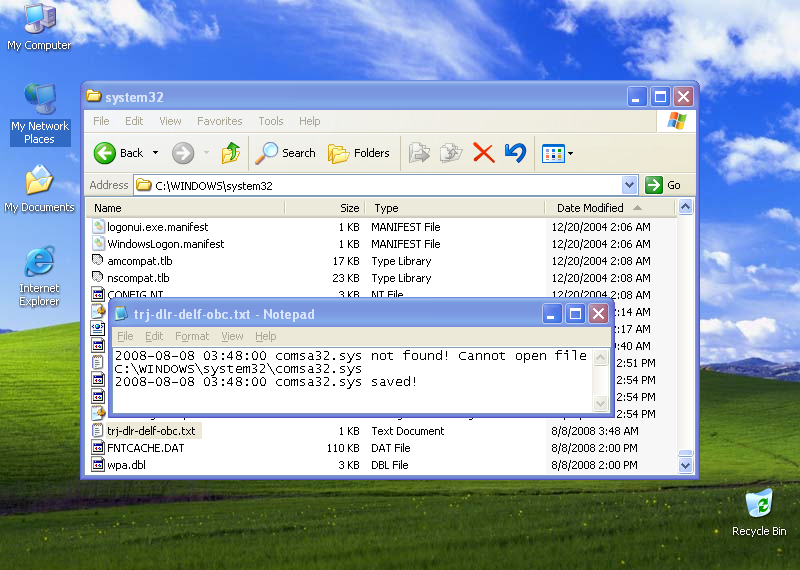The height and width of the screenshot is (570, 800).
Task: Toggle the Folders pane button
Action: click(x=359, y=153)
